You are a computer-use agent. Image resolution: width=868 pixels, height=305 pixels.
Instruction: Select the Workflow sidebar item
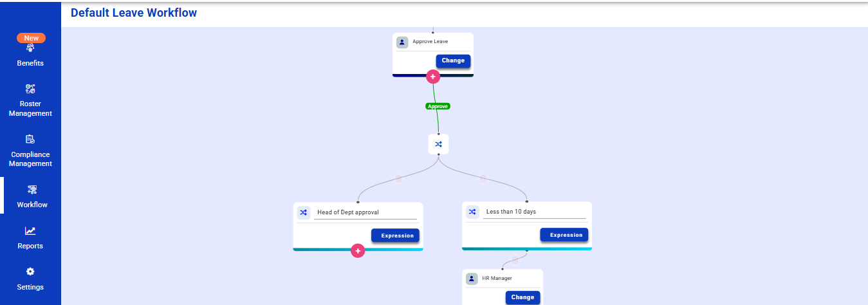tap(32, 197)
